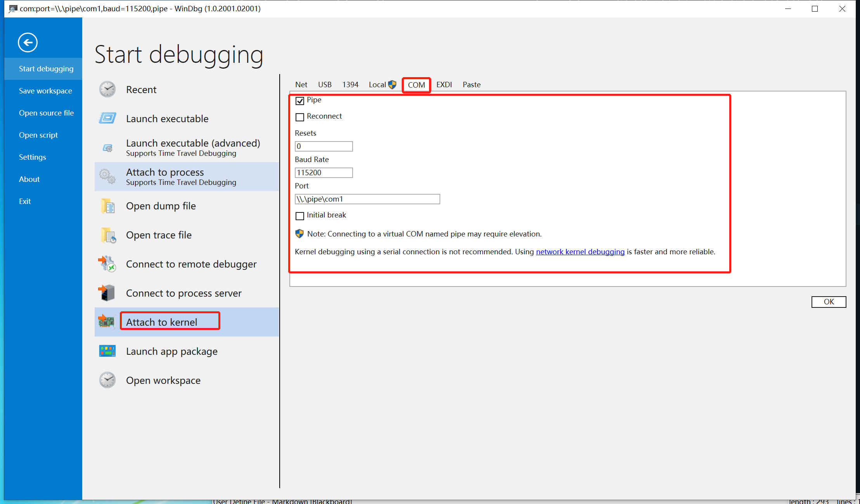The image size is (860, 504).
Task: Click the Attach to kernel chip icon
Action: [107, 322]
